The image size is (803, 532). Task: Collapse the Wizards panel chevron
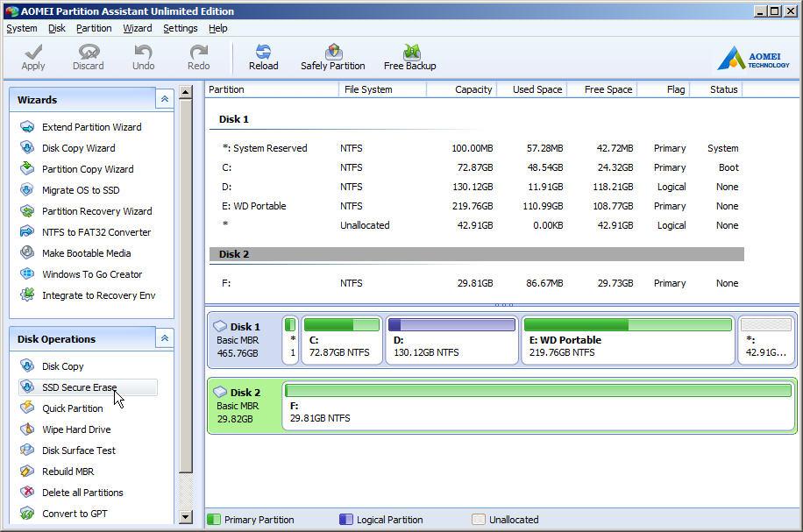click(165, 99)
